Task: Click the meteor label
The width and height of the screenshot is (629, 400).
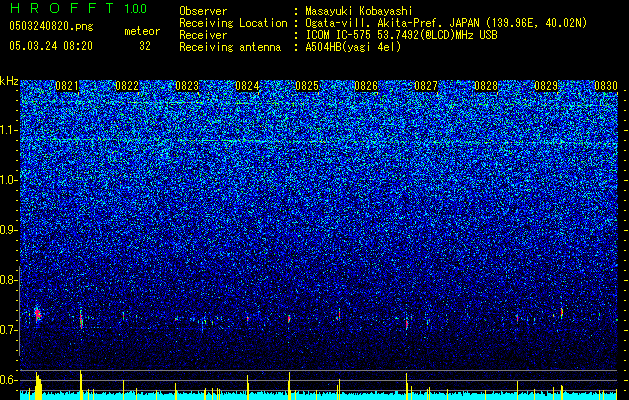Action: click(142, 31)
